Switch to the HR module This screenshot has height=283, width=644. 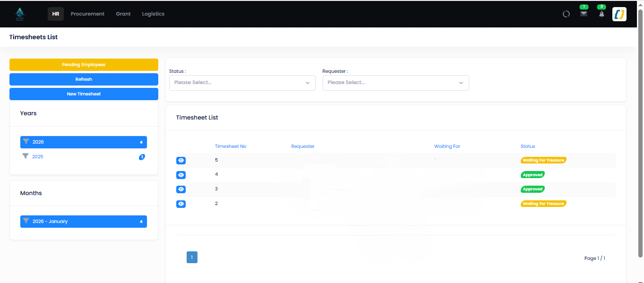(56, 14)
